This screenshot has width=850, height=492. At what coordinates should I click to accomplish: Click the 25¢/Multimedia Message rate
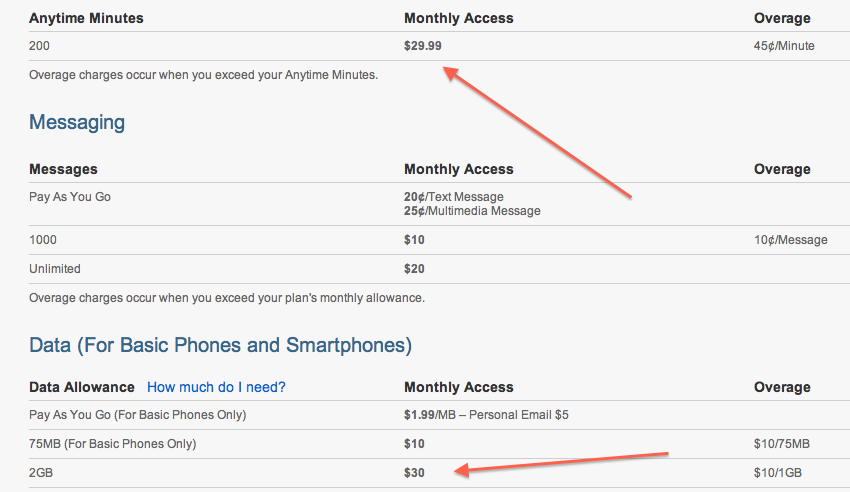point(472,211)
